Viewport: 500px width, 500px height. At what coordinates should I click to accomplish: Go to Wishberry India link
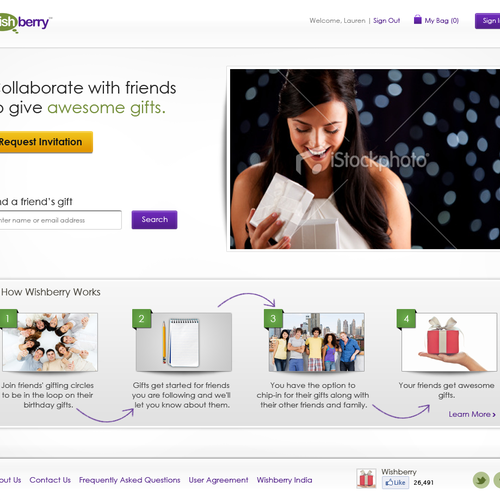284,480
